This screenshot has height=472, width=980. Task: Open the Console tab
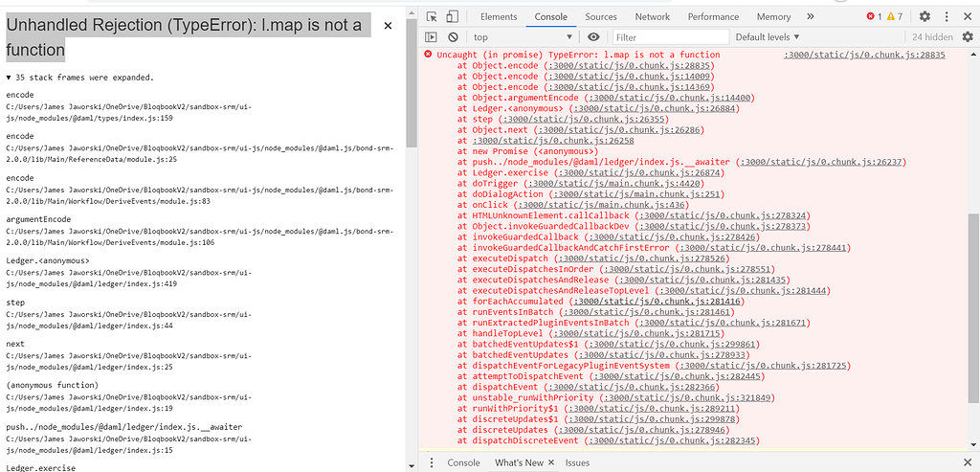point(550,17)
